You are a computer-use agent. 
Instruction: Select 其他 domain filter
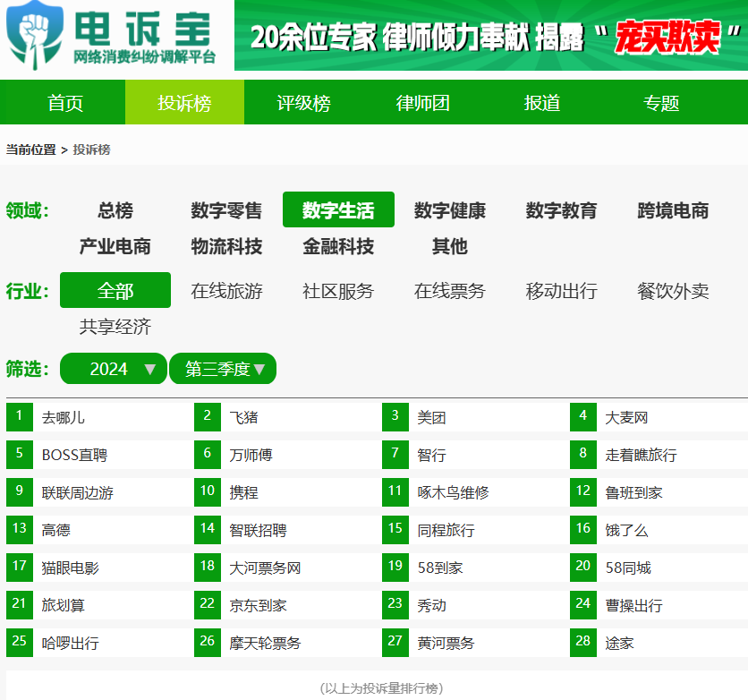tap(450, 247)
